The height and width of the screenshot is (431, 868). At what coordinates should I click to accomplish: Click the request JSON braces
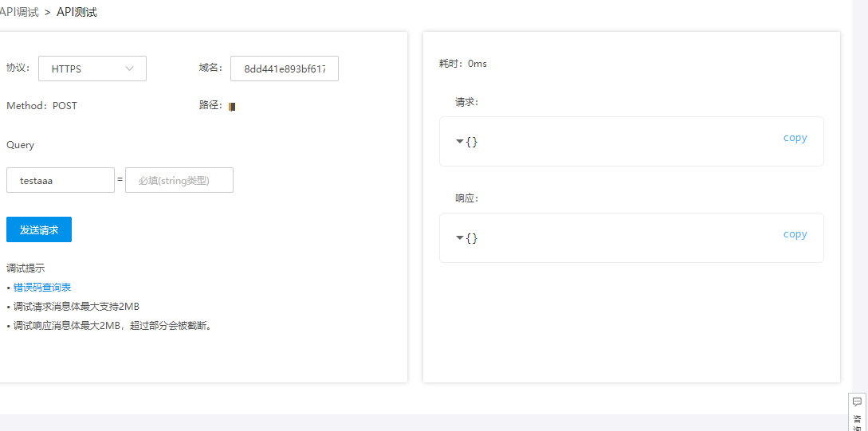click(x=472, y=142)
